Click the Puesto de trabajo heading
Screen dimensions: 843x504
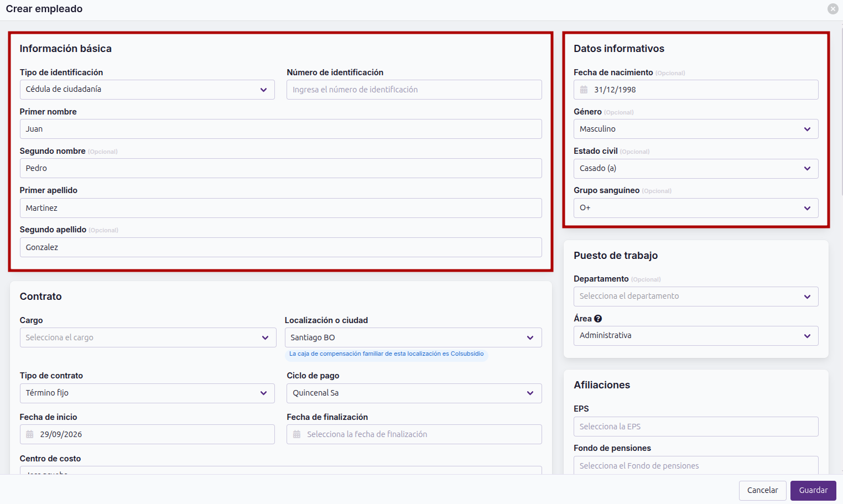tap(616, 256)
